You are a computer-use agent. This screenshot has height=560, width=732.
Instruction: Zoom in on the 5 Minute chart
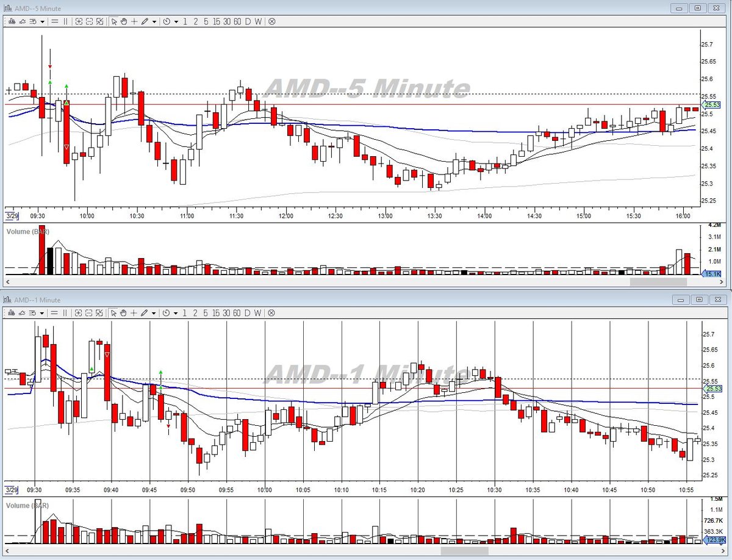tap(79, 21)
